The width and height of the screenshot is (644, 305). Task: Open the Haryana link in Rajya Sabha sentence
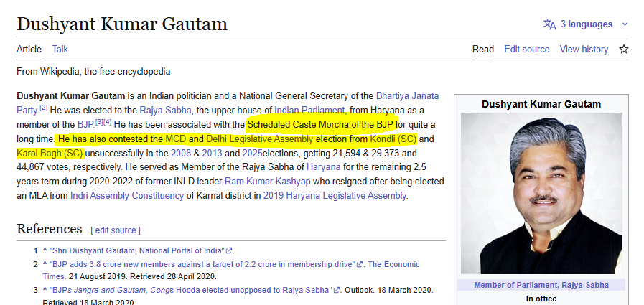(324, 167)
